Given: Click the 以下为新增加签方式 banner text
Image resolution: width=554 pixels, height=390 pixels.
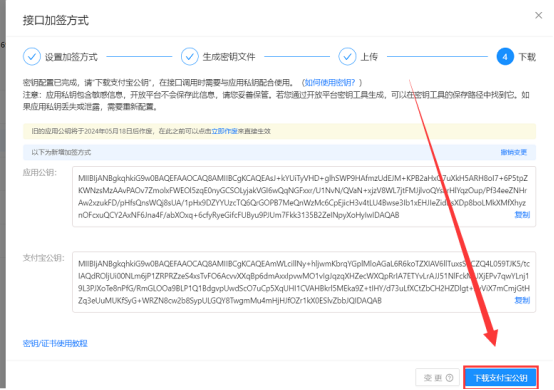Looking at the screenshot, I should pyautogui.click(x=61, y=152).
